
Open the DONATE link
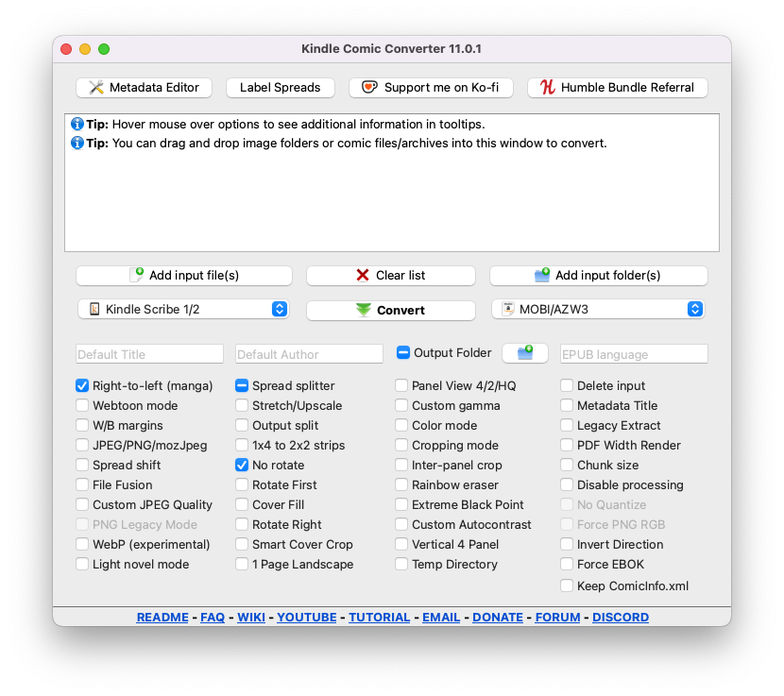coord(498,618)
